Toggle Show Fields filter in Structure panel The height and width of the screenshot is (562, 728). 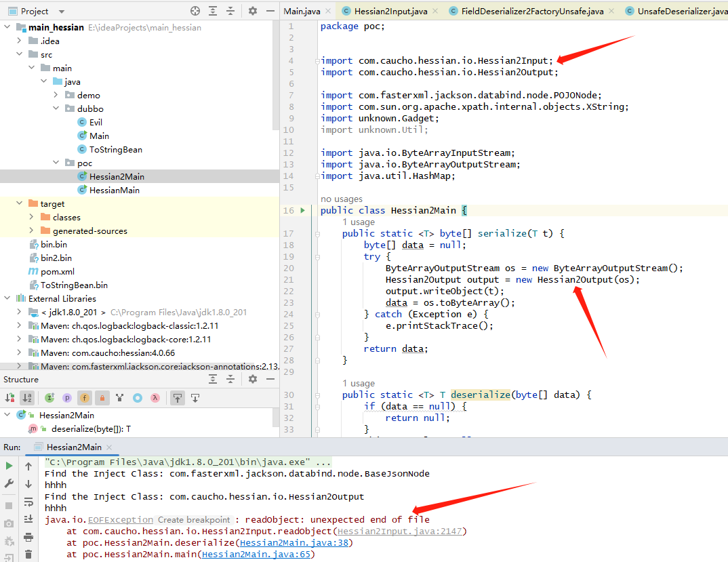(x=85, y=398)
